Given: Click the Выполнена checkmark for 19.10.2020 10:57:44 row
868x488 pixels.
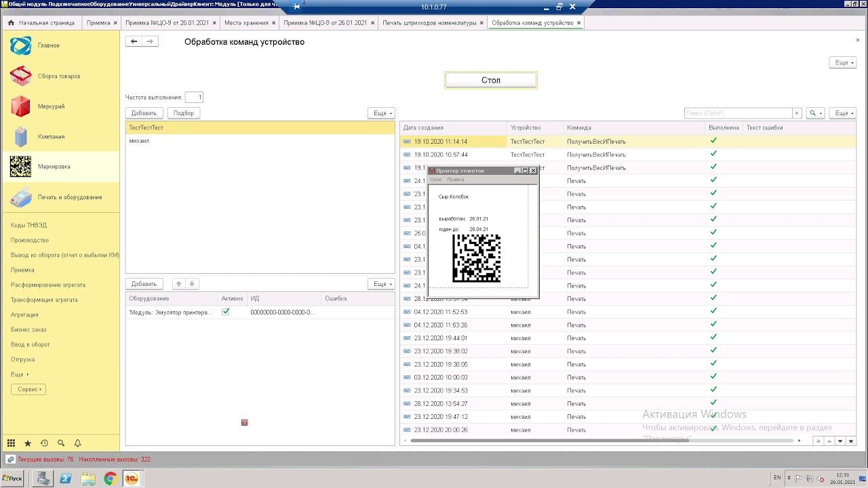Looking at the screenshot, I should [713, 155].
